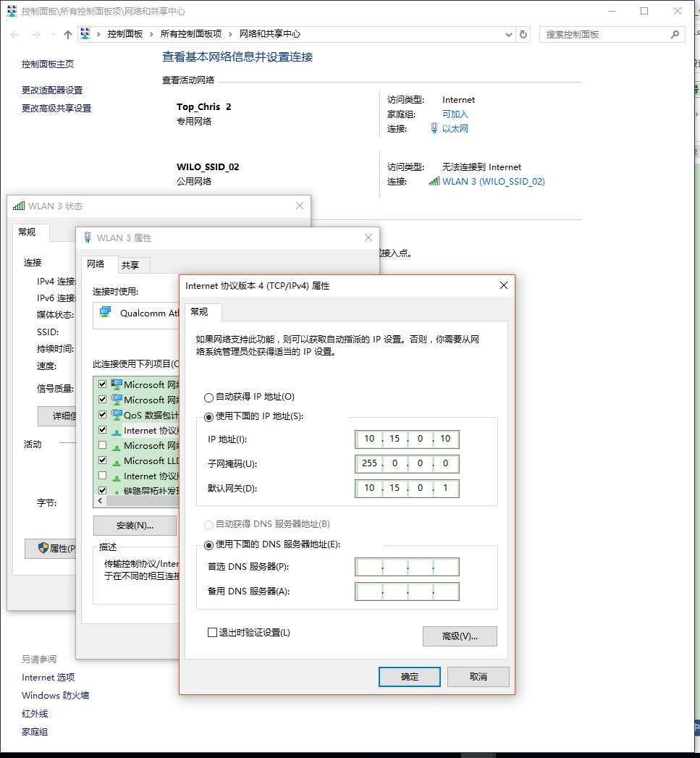Screen dimensions: 700x758
Task: Close the TCP/IPv4 属性 dialog
Action: 503,286
